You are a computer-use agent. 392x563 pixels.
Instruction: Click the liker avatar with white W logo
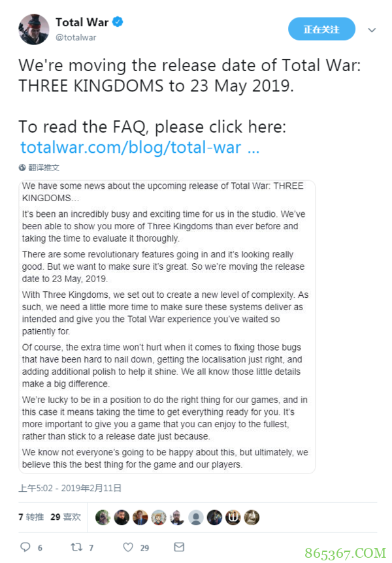point(233,517)
